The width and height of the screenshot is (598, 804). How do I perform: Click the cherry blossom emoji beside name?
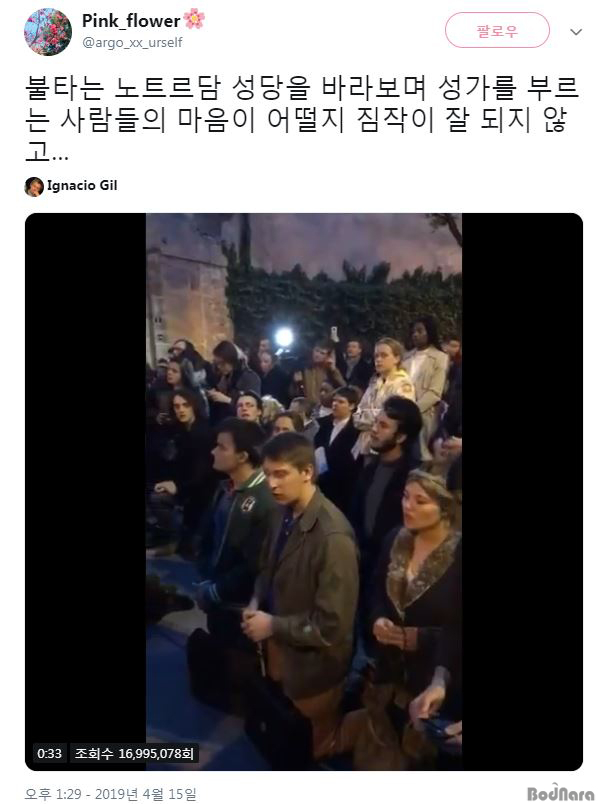194,19
